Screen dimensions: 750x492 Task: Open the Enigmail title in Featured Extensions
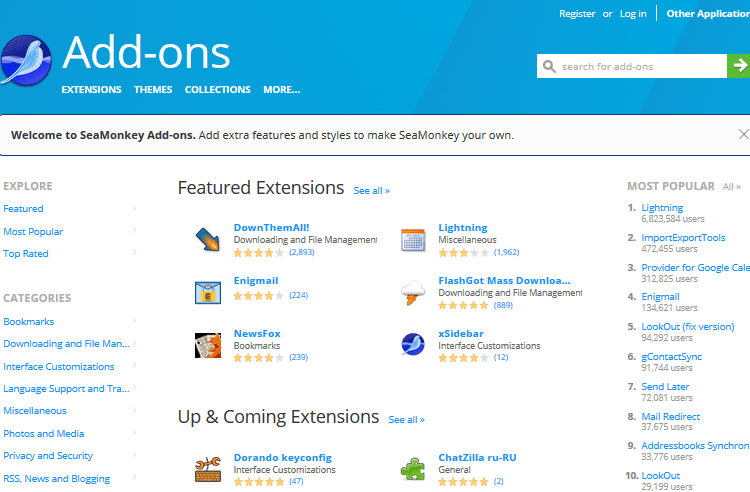256,281
